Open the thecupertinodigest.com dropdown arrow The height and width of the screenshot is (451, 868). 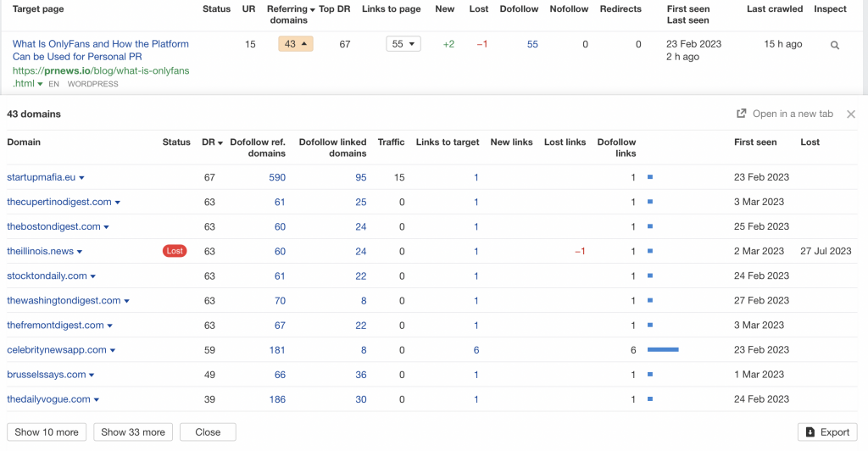tap(117, 203)
